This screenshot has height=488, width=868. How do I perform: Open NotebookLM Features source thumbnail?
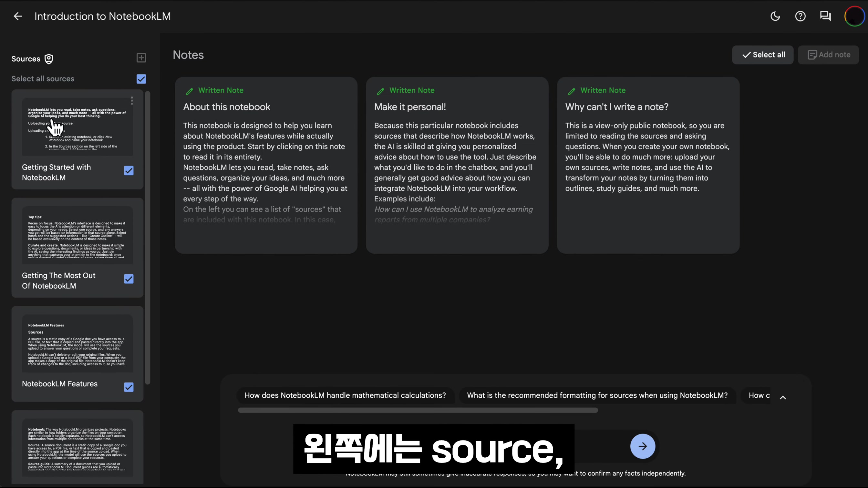point(77,343)
